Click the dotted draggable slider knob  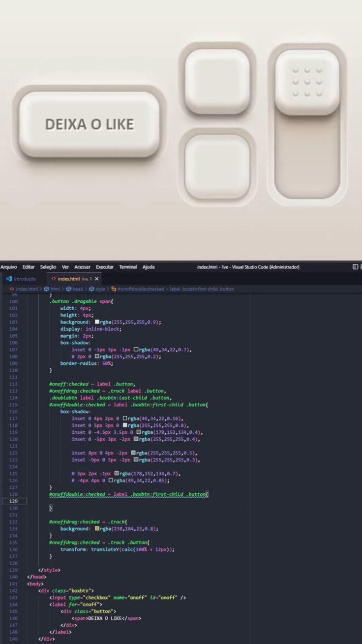click(x=307, y=82)
